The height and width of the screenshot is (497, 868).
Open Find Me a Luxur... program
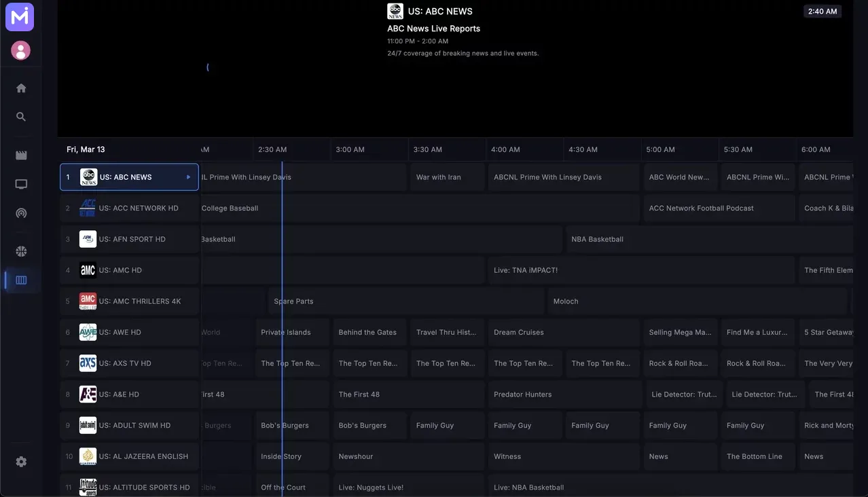point(757,332)
